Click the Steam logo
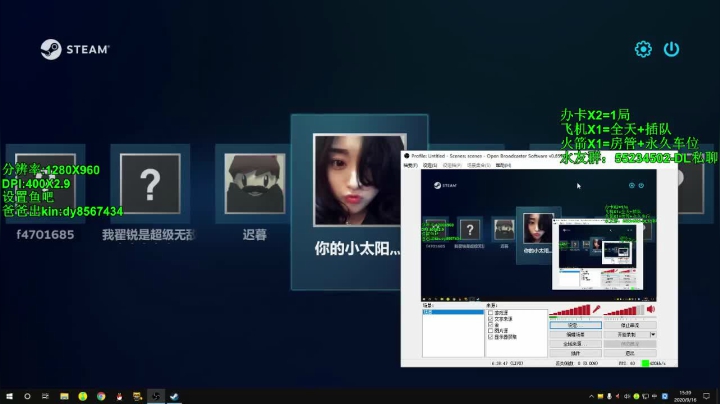The width and height of the screenshot is (720, 404). click(75, 49)
